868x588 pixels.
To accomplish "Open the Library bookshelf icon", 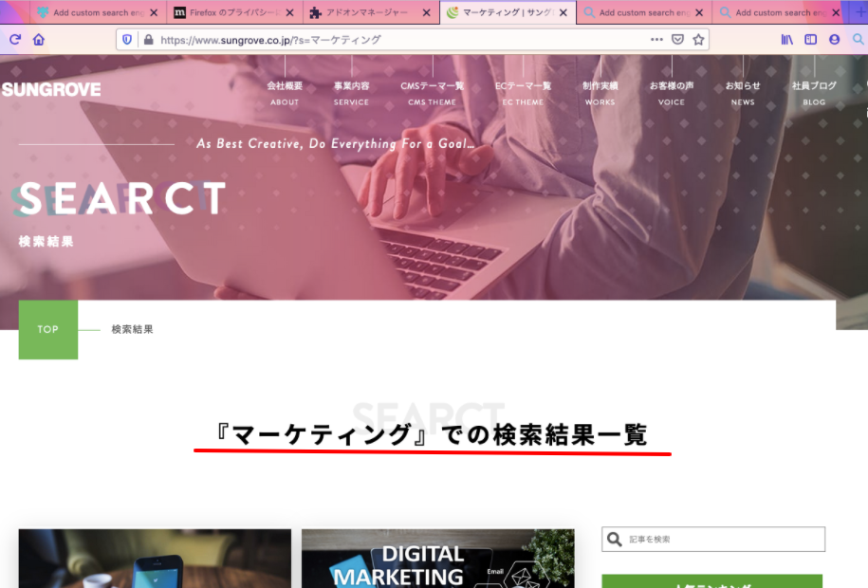I will (x=787, y=40).
